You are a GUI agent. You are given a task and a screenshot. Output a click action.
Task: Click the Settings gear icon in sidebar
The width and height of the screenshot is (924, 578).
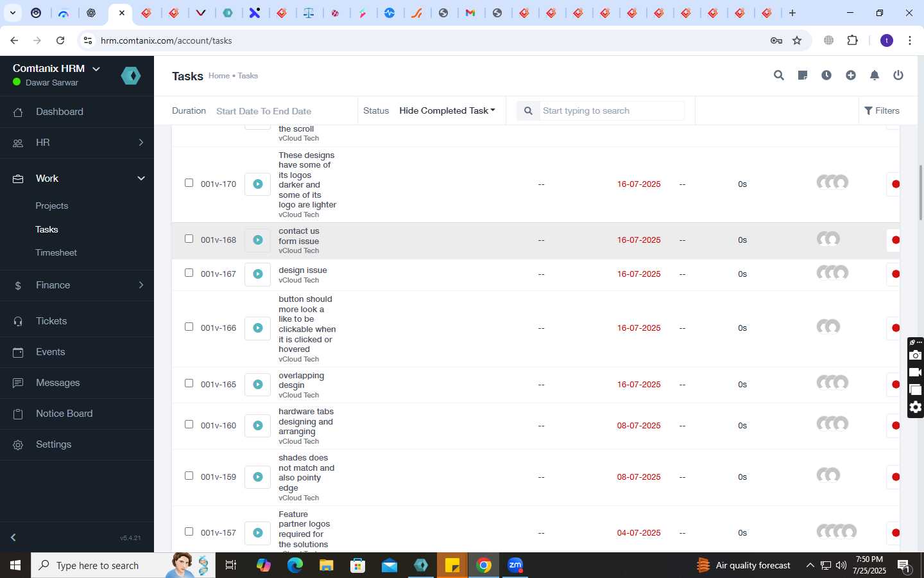point(18,445)
